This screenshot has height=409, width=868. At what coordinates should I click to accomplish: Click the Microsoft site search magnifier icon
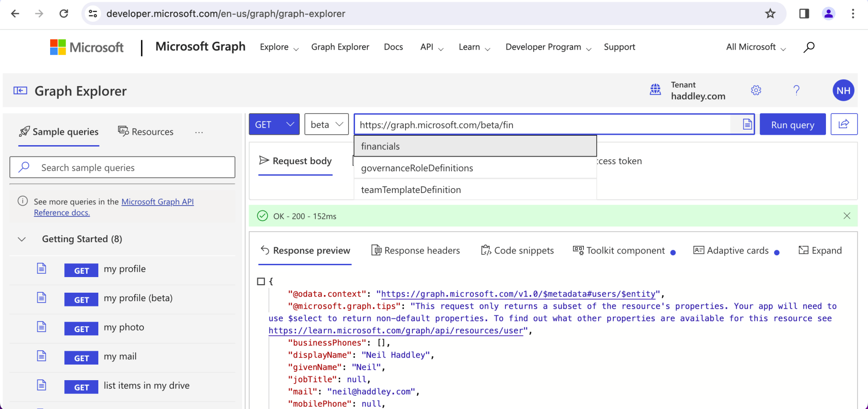click(x=809, y=47)
